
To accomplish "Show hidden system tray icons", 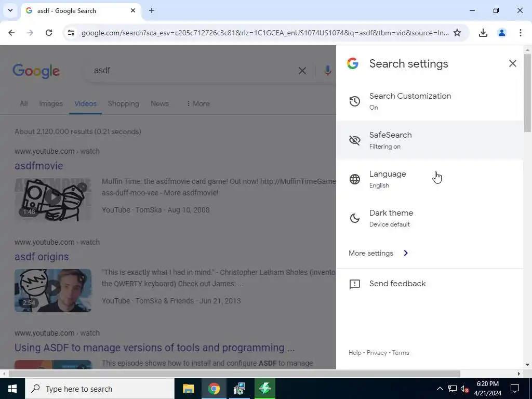I will click(x=440, y=389).
